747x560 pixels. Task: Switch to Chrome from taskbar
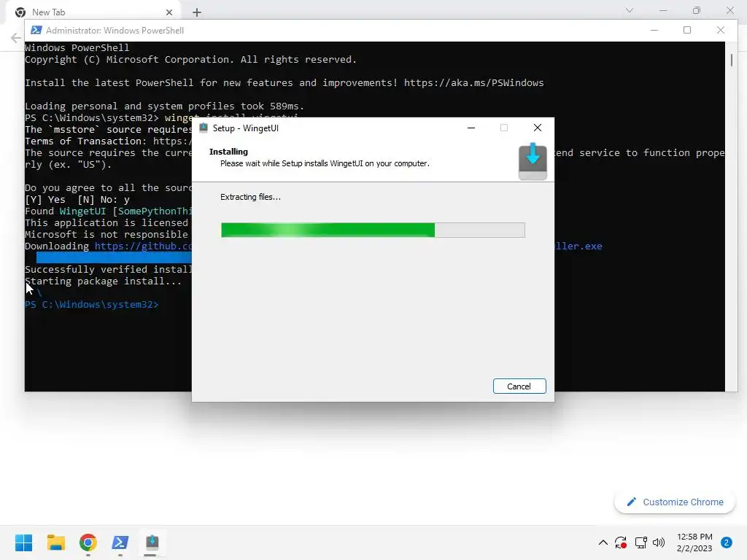[88, 542]
